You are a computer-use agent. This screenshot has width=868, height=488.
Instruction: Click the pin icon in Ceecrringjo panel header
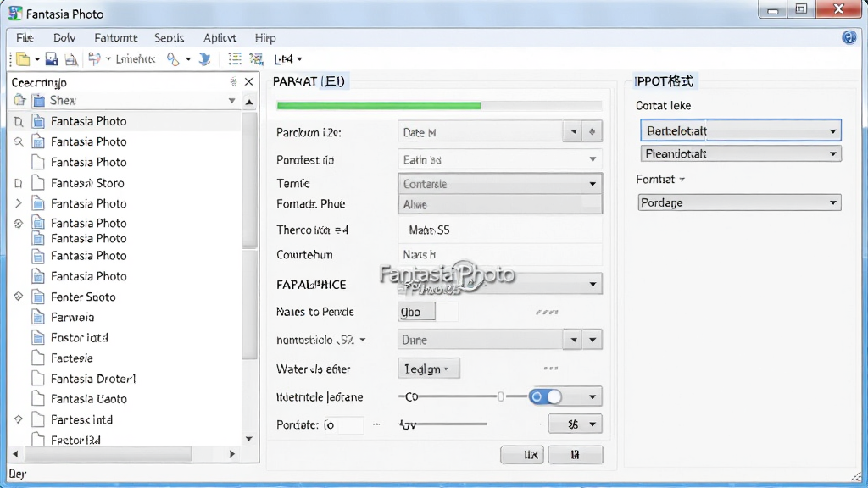[x=234, y=82]
